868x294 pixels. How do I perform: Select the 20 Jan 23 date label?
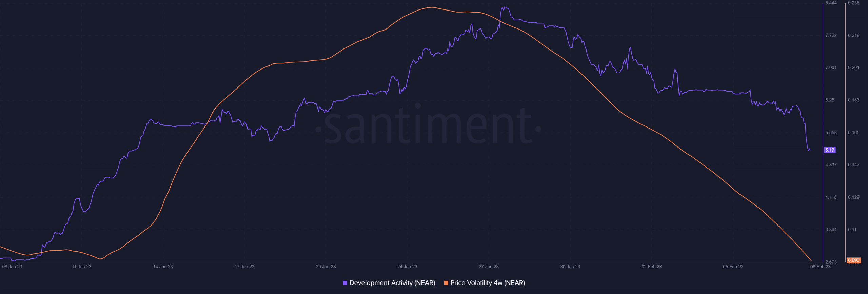click(326, 267)
